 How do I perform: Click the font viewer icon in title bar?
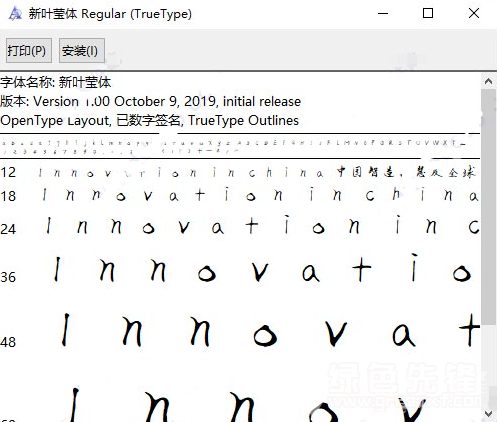pyautogui.click(x=15, y=14)
